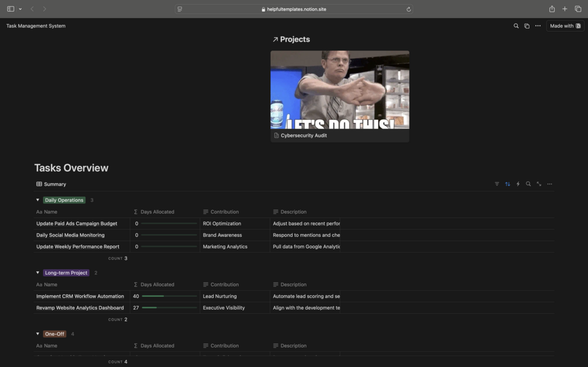Open Update Paid Ads Campaign Budget task
The width and height of the screenshot is (588, 367).
coord(77,224)
